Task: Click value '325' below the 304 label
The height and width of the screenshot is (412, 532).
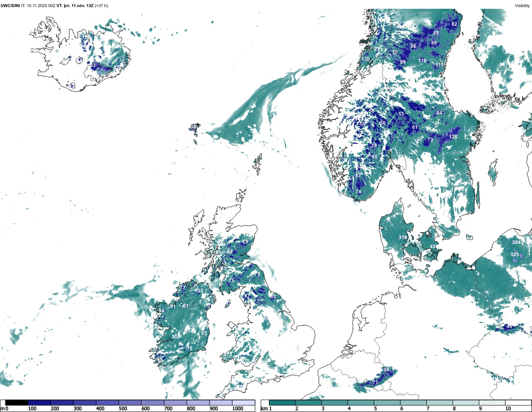Action: pyautogui.click(x=515, y=254)
